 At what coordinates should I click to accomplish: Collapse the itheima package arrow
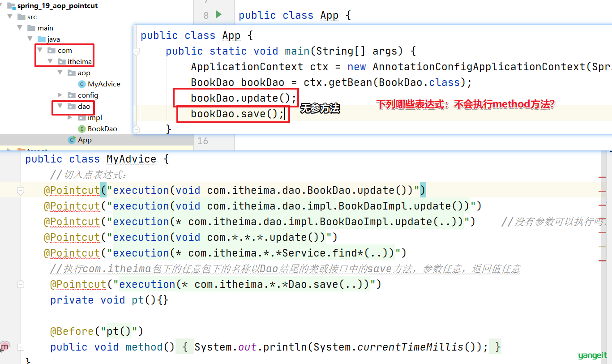[x=50, y=61]
